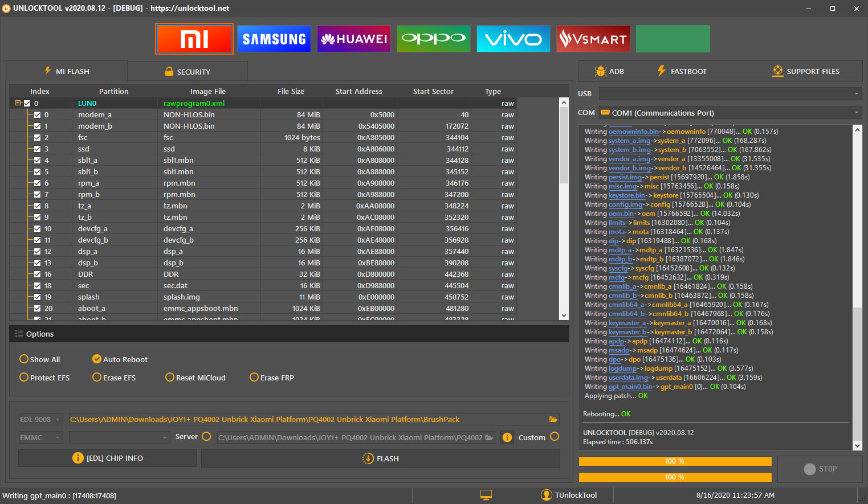The image size is (868, 504).
Task: Click the info icon beside Custom
Action: 507,437
